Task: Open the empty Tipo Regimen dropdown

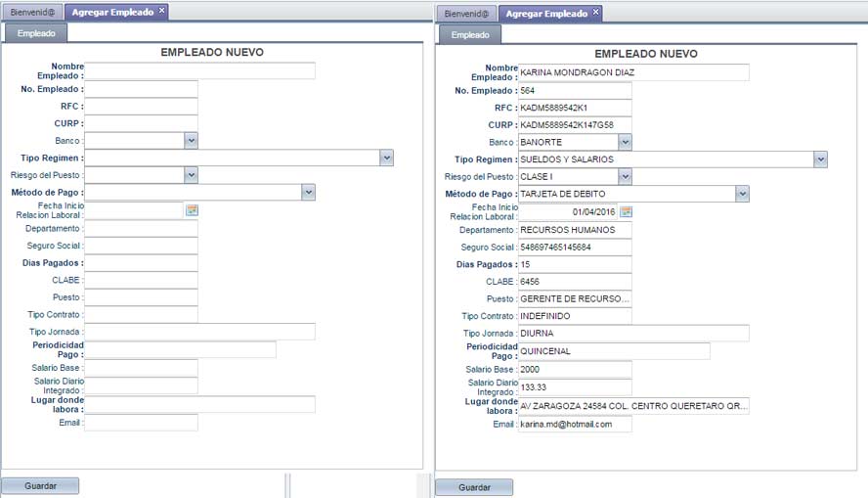Action: tap(386, 158)
